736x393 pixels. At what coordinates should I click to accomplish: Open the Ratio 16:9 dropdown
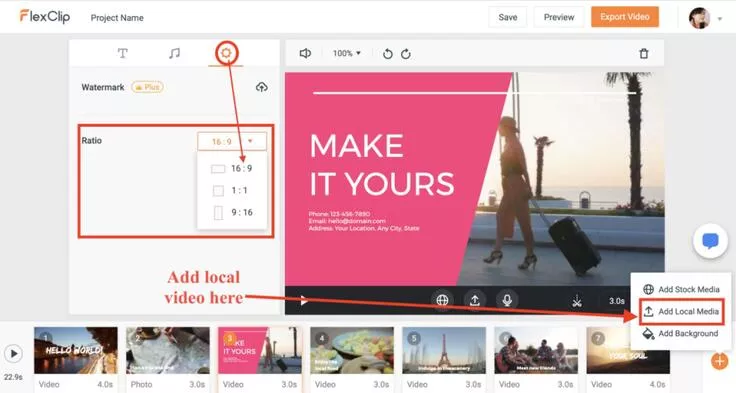pos(232,141)
